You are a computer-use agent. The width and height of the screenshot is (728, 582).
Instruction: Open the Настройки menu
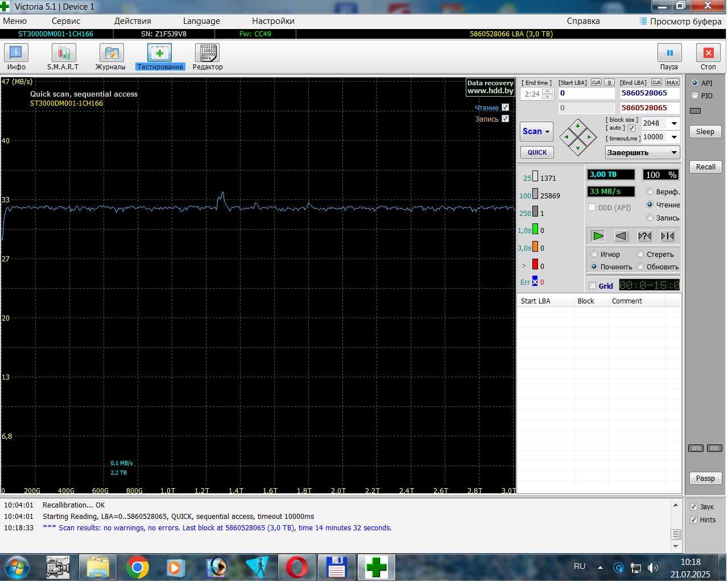coord(273,21)
